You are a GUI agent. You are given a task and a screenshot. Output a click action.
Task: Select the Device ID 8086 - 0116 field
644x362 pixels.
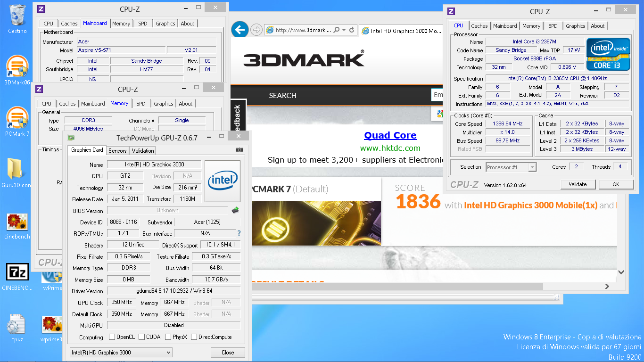coord(124,222)
